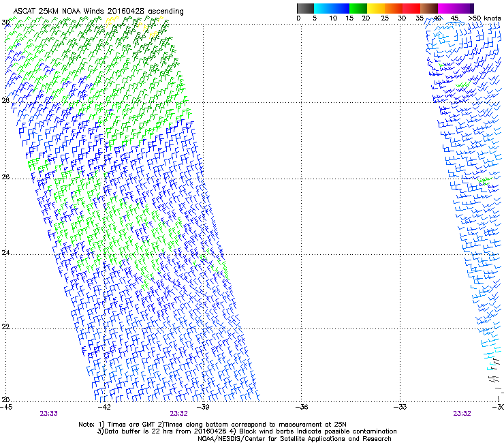Pick the brown 35-40 knots legend swatch

pos(429,8)
